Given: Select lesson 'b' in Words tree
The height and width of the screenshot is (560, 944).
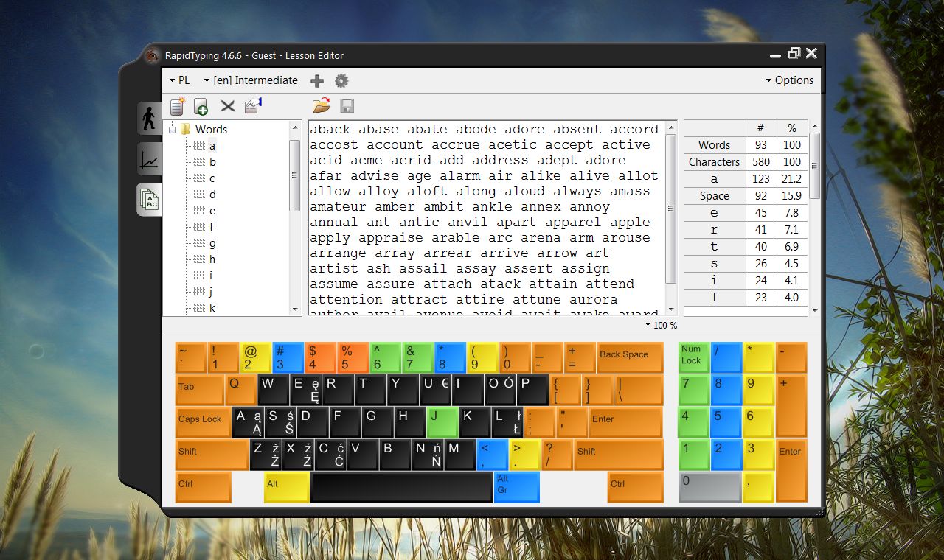Looking at the screenshot, I should tap(212, 162).
